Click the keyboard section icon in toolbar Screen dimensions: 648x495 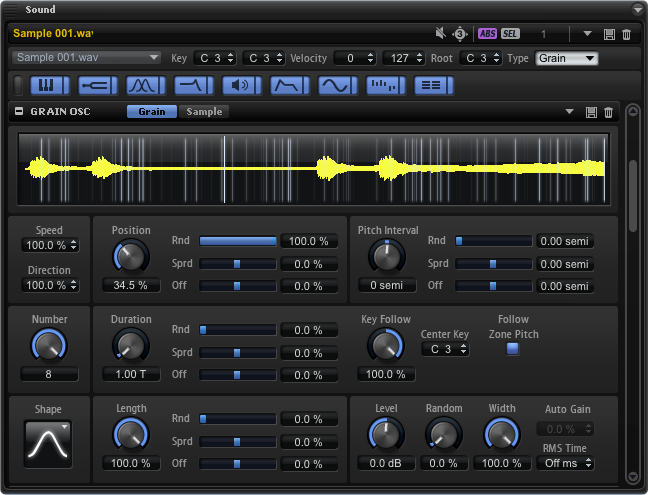point(45,85)
